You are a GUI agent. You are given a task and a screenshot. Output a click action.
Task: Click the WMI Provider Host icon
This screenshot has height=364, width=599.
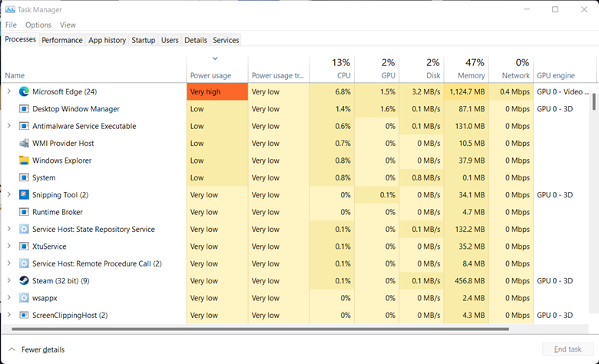24,144
